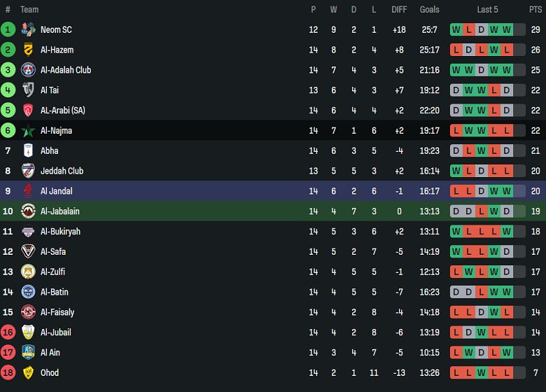Click the Al-Adalah Club crest icon
The image size is (546, 392).
28,70
